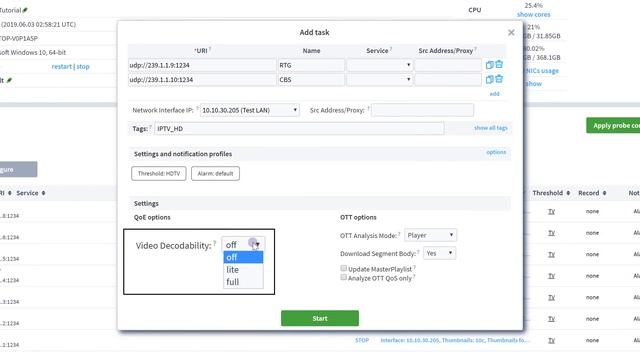Edit the URI field udp://239.1.1.10:1234

pos(202,80)
